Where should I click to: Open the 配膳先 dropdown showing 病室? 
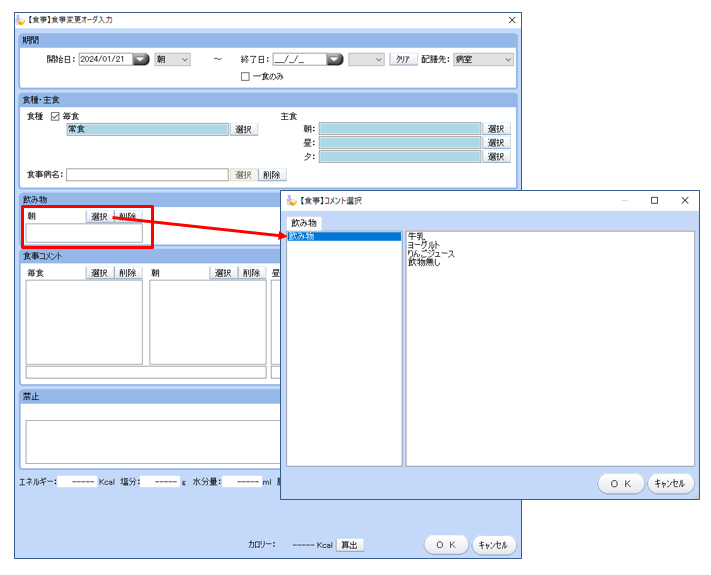(483, 59)
